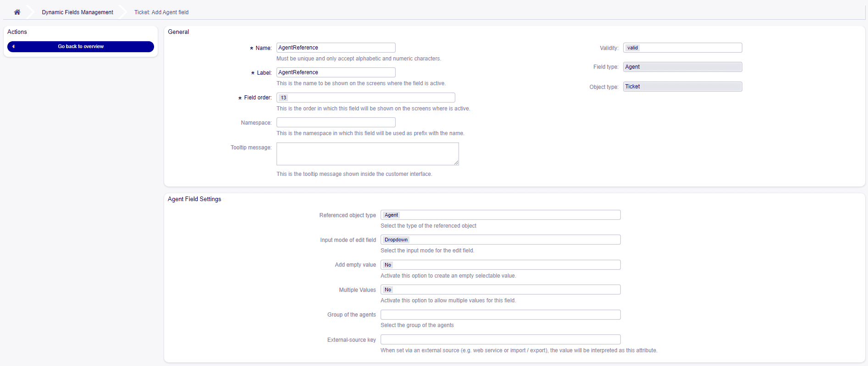The width and height of the screenshot is (868, 366).
Task: Click the 'Validity:' label
Action: 609,48
